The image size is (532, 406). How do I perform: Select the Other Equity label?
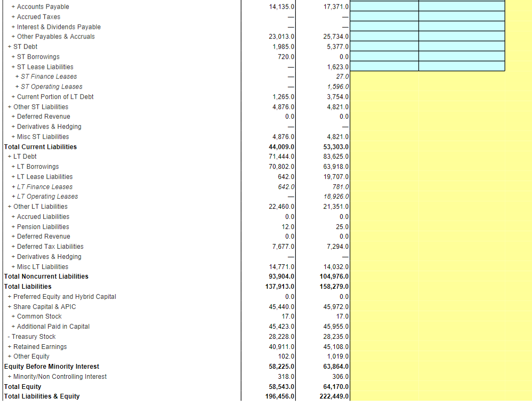31,357
